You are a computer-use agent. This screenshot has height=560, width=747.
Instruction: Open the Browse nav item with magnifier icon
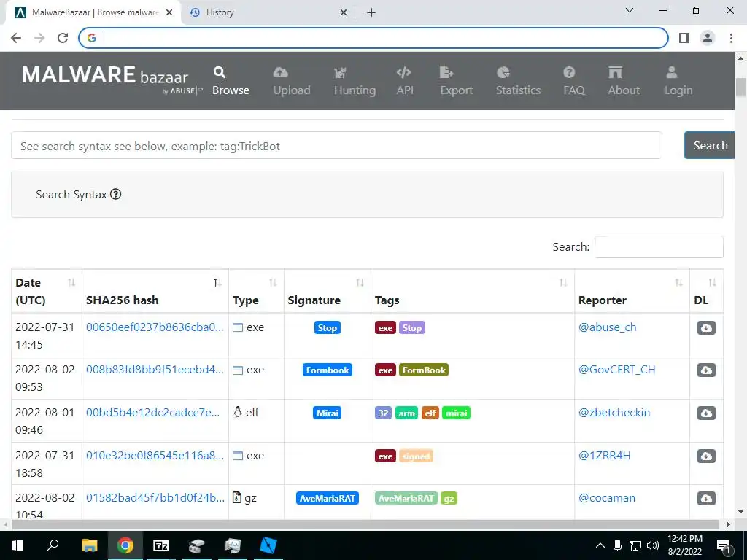(x=231, y=82)
